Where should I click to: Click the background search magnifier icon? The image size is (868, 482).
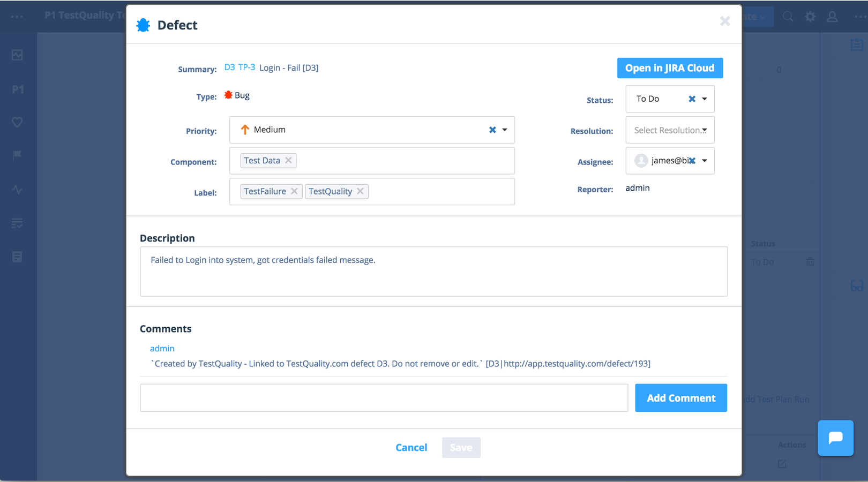(788, 17)
